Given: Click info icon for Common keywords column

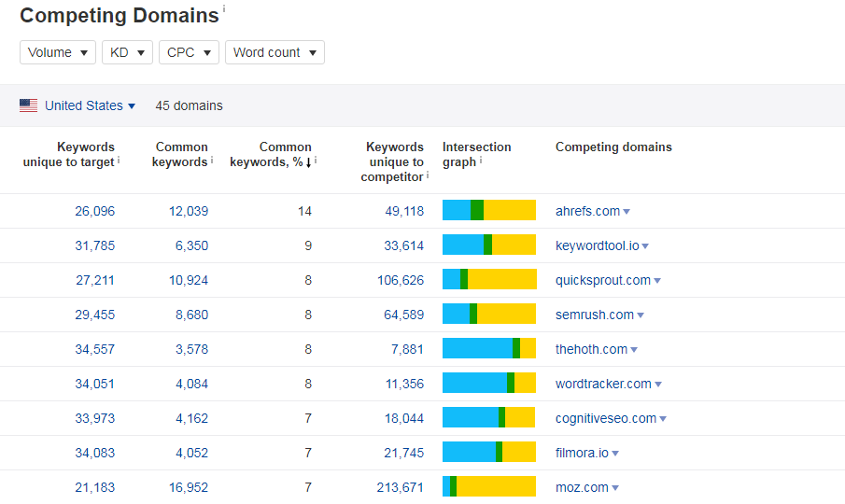Looking at the screenshot, I should tap(212, 160).
